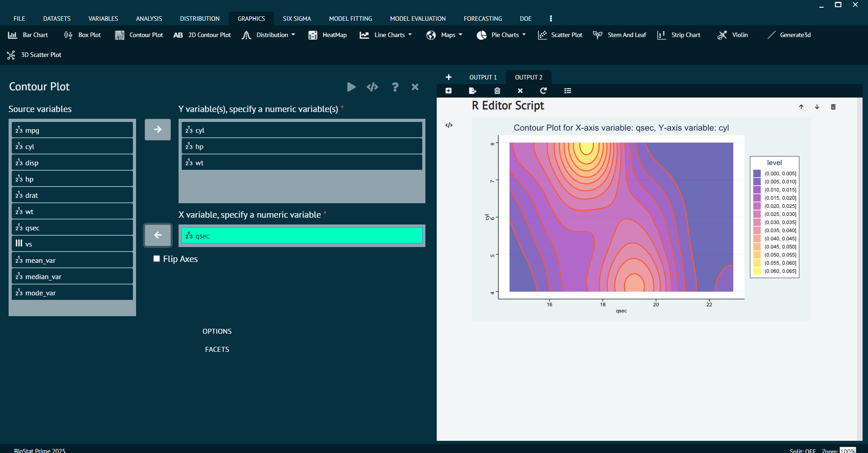Close the Contour Plot dialog
Viewport: 868px width, 453px height.
(x=415, y=87)
